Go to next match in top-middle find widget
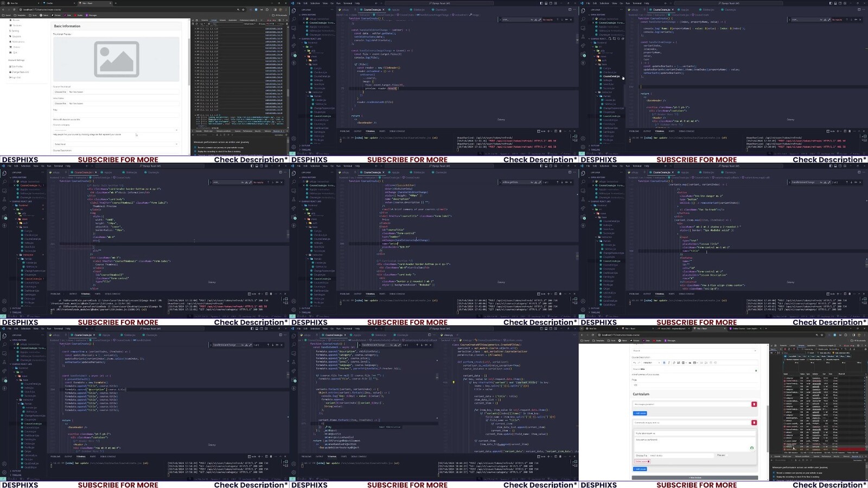868x488 pixels. [562, 20]
